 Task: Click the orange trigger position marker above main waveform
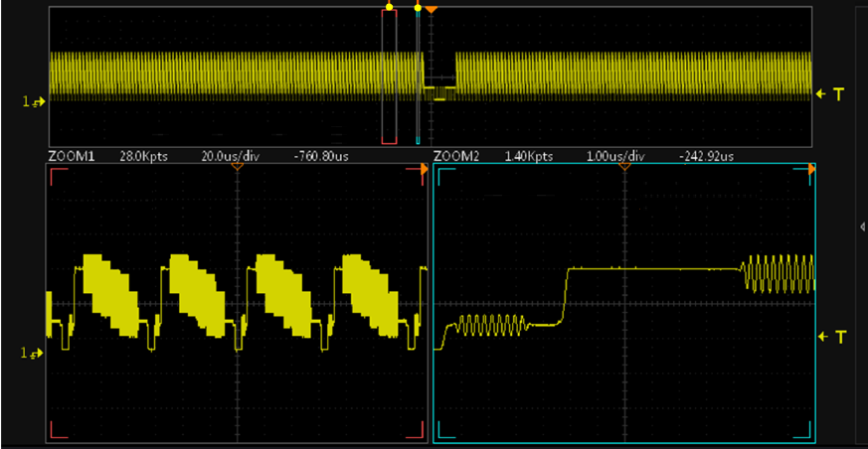point(432,9)
